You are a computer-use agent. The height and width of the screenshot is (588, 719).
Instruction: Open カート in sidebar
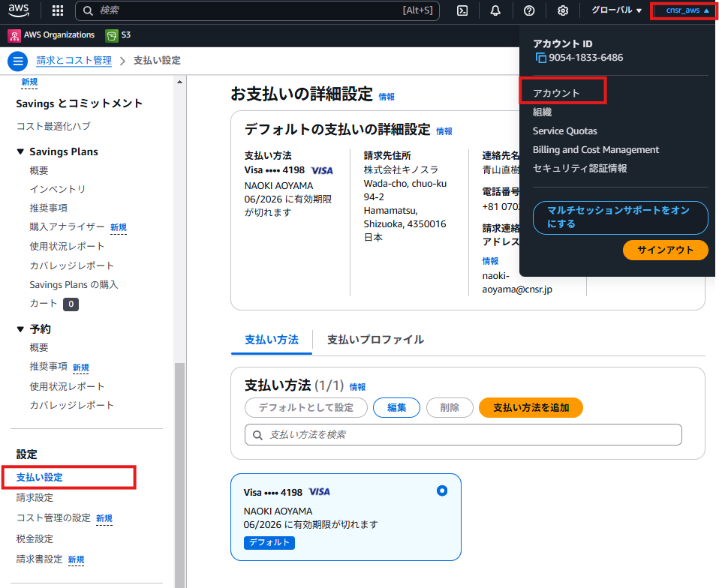43,304
